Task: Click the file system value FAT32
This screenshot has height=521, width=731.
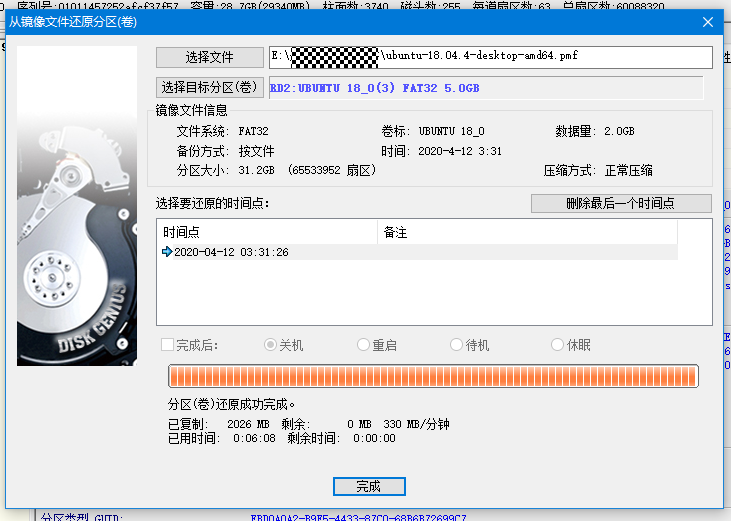Action: coord(253,131)
